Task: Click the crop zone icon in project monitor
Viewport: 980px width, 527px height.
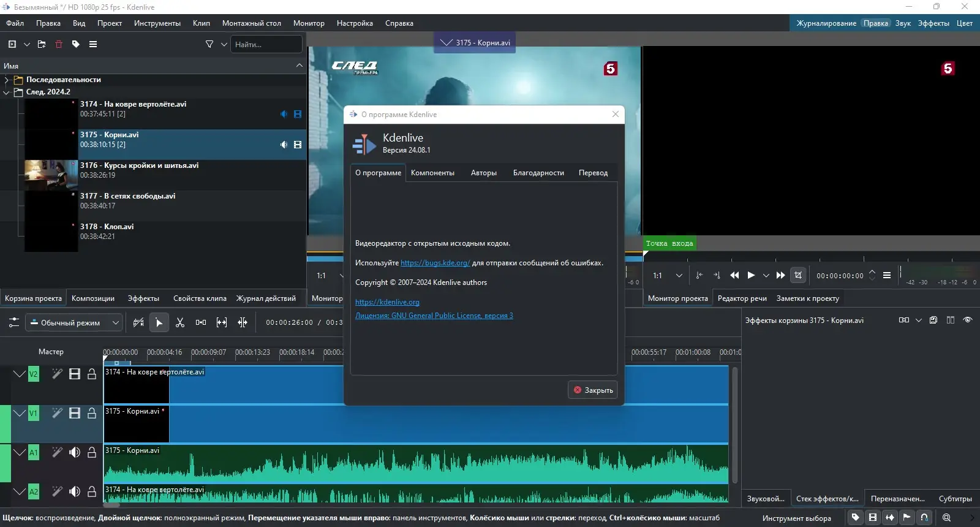Action: coord(798,275)
